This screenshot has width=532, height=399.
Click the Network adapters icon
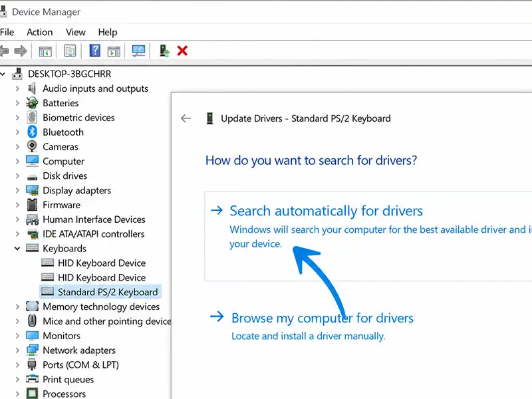pyautogui.click(x=32, y=350)
